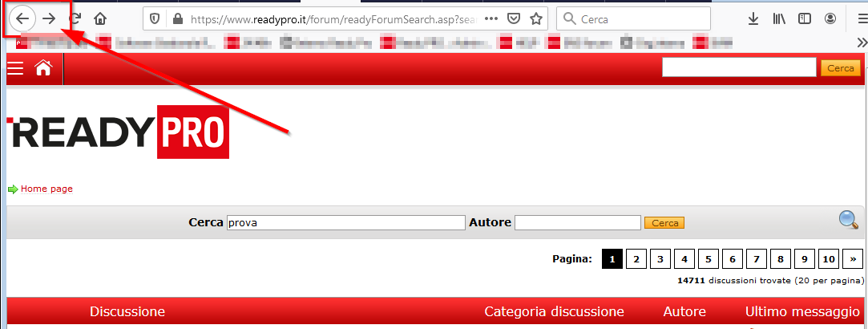Go to results page 6
This screenshot has width=868, height=329.
tap(733, 258)
